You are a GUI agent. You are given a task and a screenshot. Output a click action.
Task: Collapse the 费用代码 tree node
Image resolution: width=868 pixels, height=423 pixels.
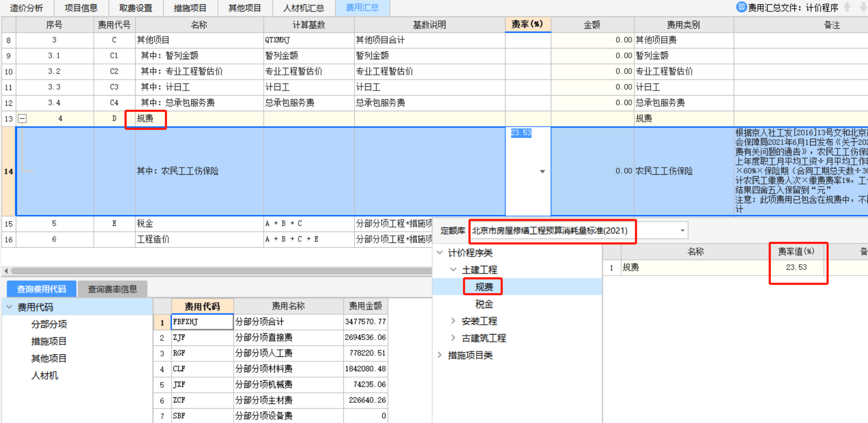(9, 307)
